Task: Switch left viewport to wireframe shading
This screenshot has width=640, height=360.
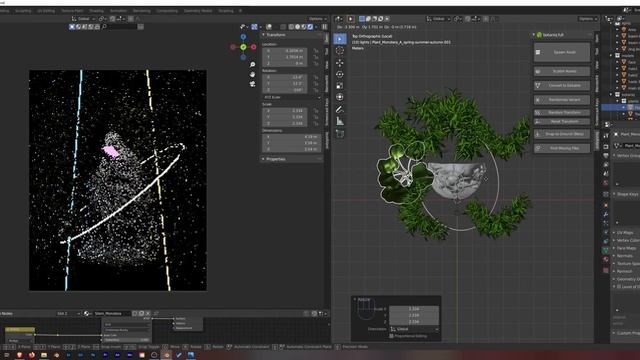Action: (291, 27)
